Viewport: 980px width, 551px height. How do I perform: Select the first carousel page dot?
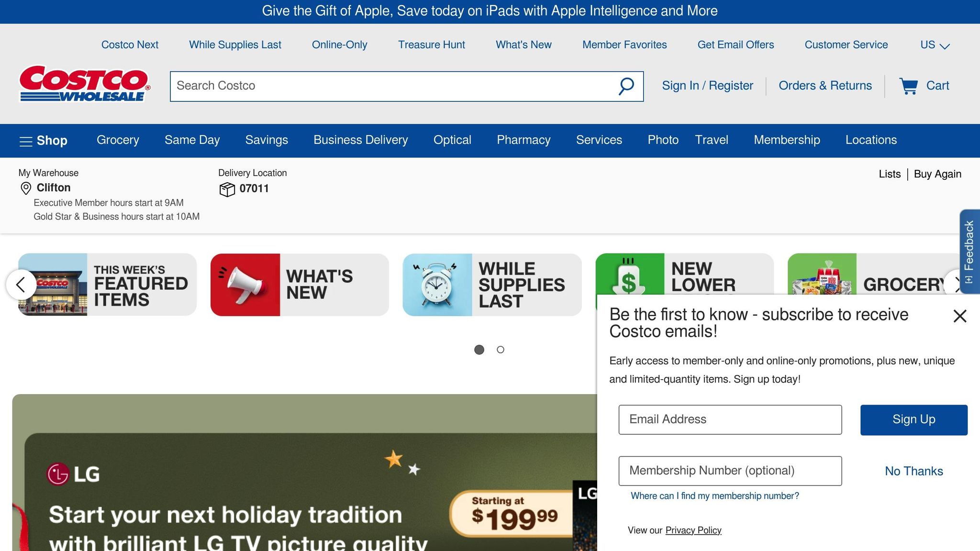coord(479,350)
